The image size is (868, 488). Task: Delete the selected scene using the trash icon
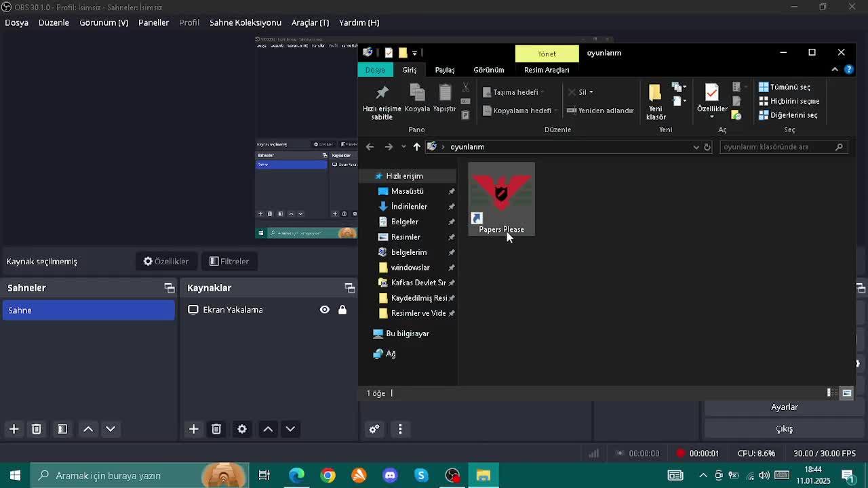[37, 429]
